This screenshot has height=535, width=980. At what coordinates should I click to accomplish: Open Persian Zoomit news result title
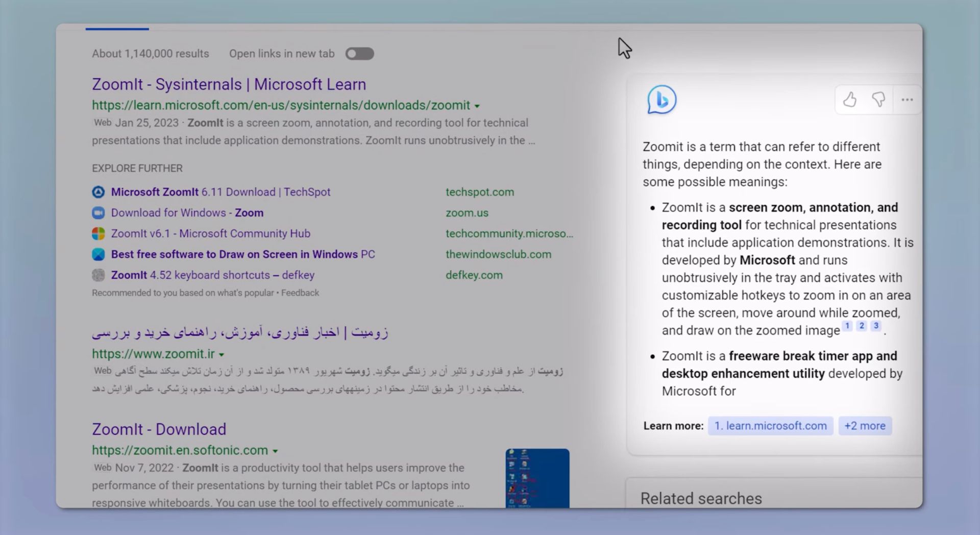click(240, 332)
